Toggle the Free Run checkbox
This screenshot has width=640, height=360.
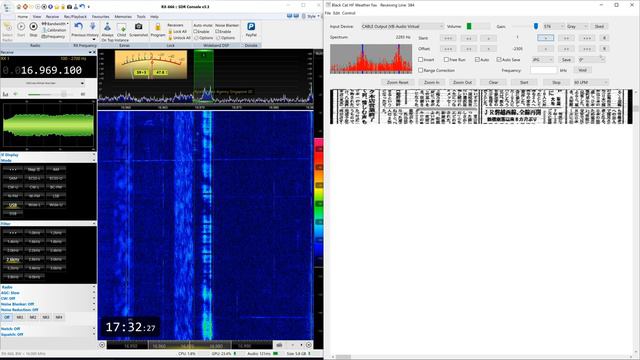(446, 60)
